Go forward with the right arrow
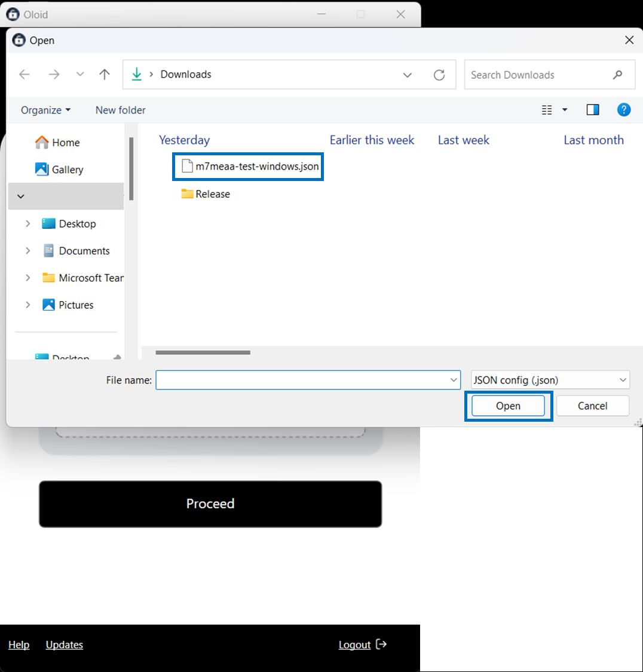Viewport: 643px width, 672px height. click(x=54, y=75)
